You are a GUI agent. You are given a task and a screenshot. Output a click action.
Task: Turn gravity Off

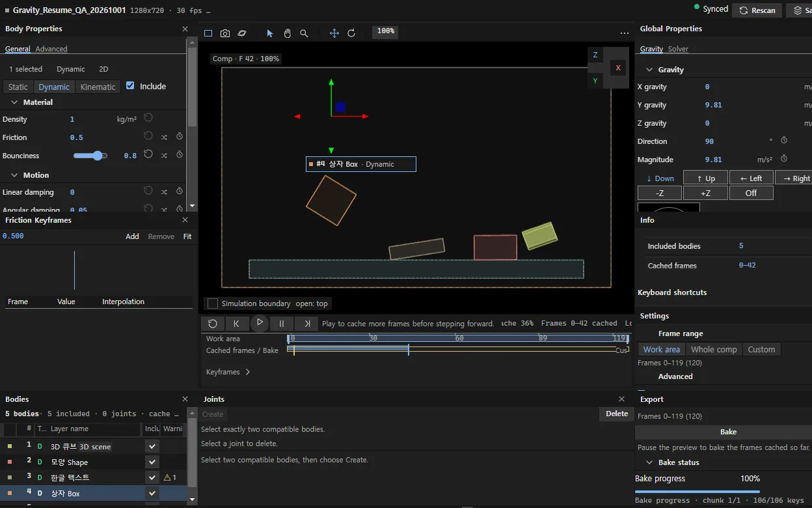click(x=751, y=193)
